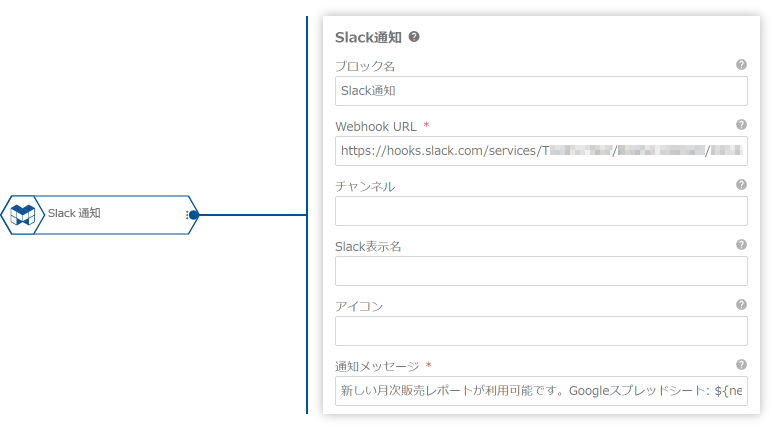
Task: Click the アイコン input field
Action: [x=541, y=331]
